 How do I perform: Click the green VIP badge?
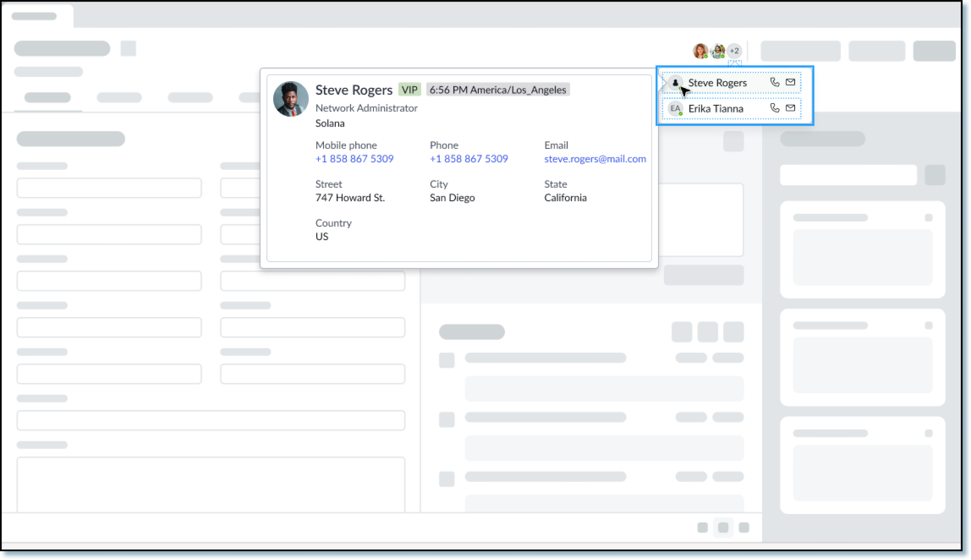tap(409, 90)
